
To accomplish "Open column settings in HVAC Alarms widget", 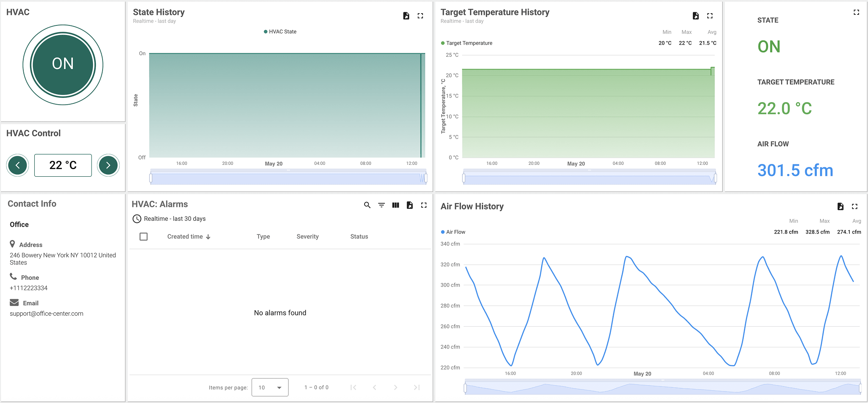I will click(x=395, y=205).
